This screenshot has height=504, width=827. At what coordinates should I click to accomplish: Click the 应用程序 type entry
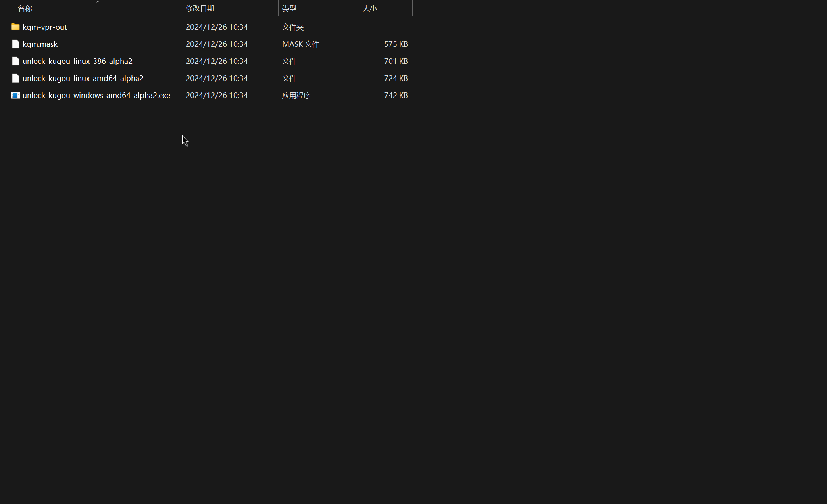click(x=296, y=95)
